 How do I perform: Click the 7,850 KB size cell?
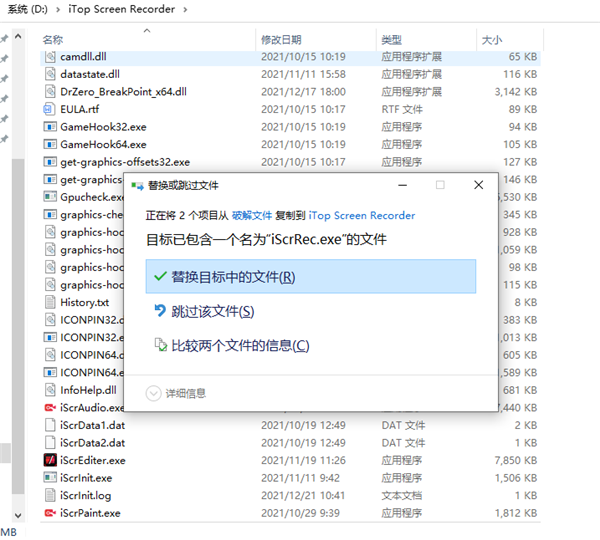tap(515, 460)
